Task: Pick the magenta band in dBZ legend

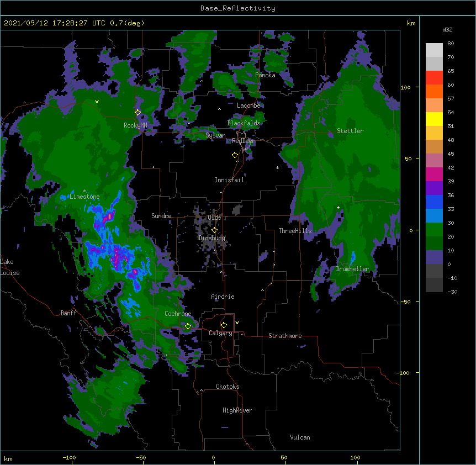Action: tap(434, 174)
